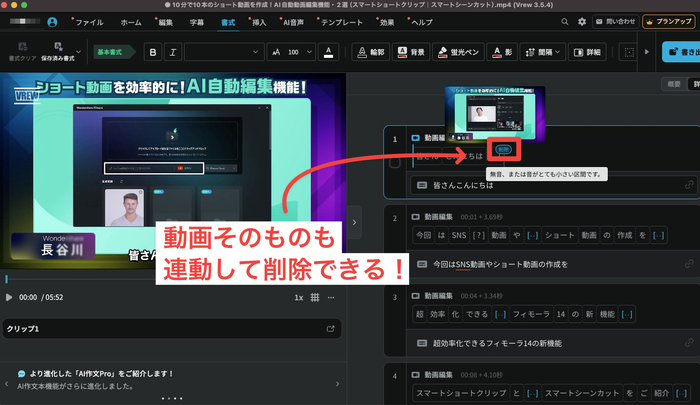
Task: Click video icon of clip 2
Action: 415,217
